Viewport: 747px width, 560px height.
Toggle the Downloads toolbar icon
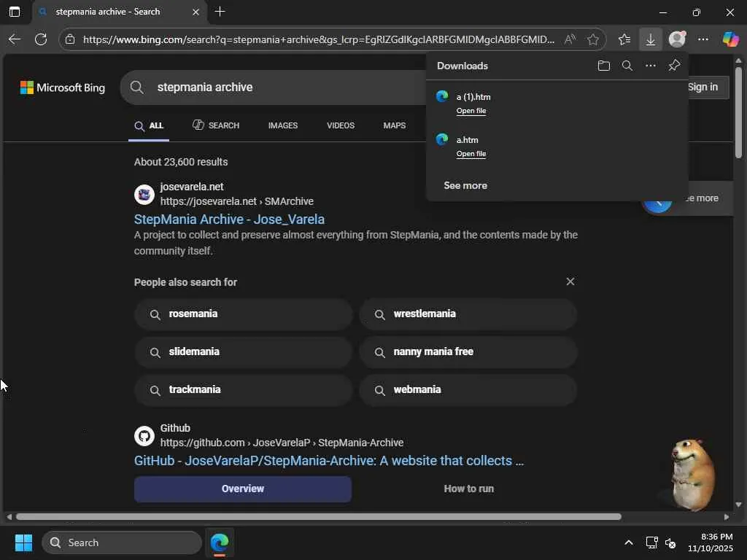[650, 39]
